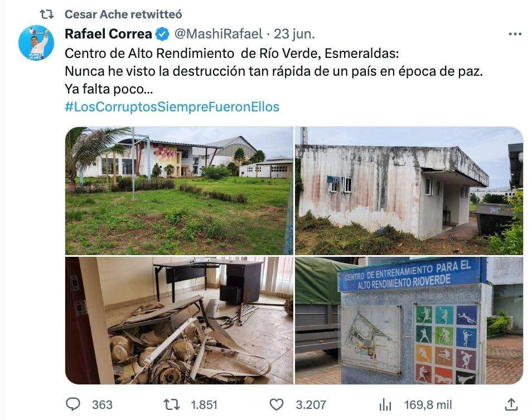This screenshot has height=420, width=532.
Task: Open the @MashiRafael handle link
Action: 219,34
